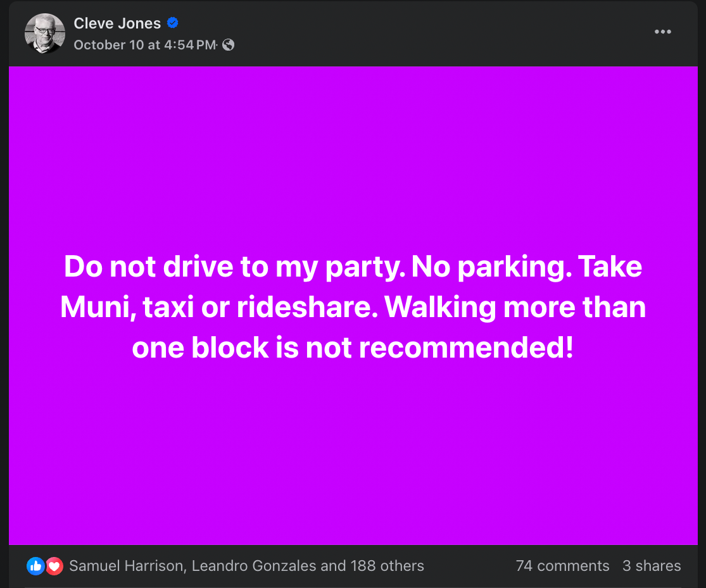Screen dimensions: 706x588
Task: Open the three-dot post options menu
Action: 662,32
